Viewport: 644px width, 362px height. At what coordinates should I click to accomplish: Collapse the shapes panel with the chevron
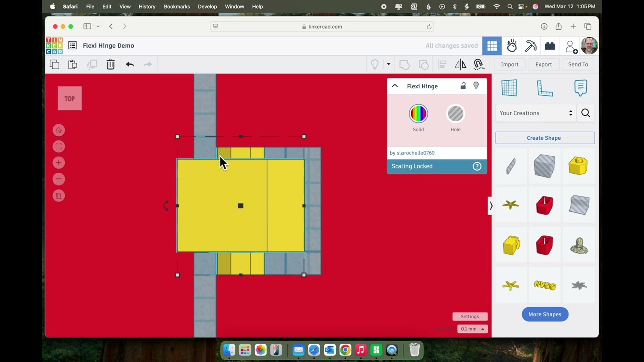[491, 206]
